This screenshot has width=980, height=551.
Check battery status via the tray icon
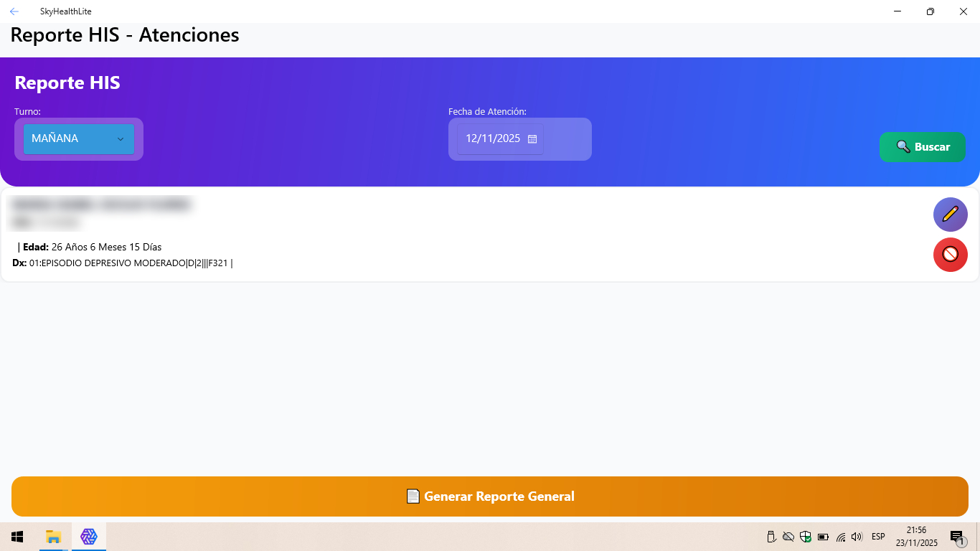pyautogui.click(x=823, y=536)
